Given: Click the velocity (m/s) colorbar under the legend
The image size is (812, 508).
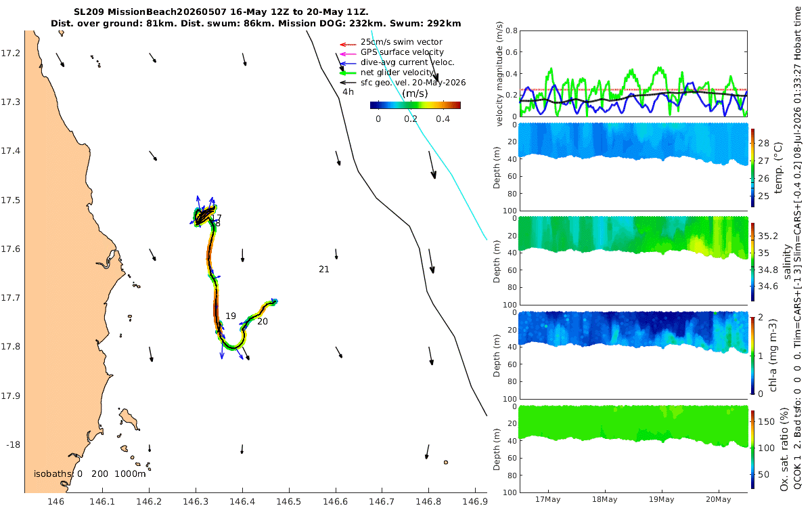Looking at the screenshot, I should pyautogui.click(x=415, y=105).
